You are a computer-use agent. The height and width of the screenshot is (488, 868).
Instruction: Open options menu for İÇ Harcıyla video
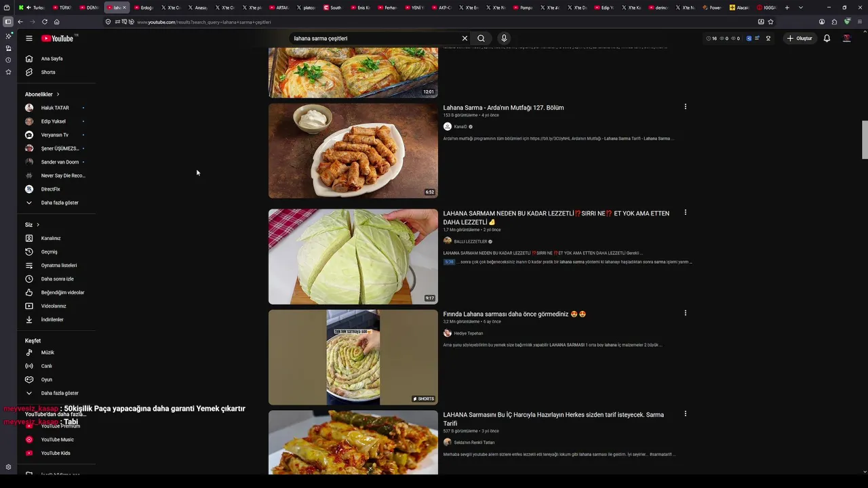[x=686, y=413]
